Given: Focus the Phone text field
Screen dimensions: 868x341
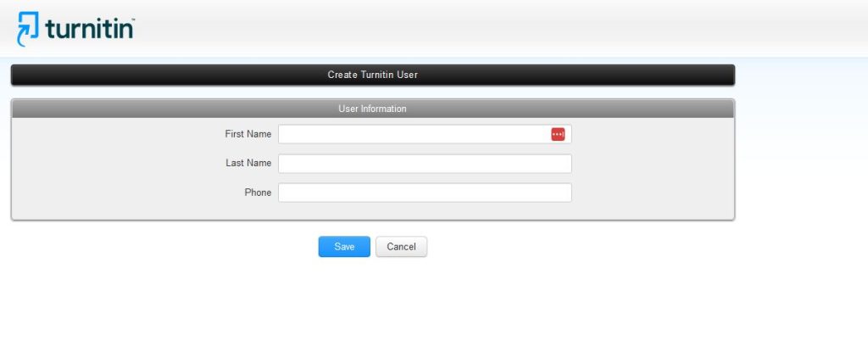Looking at the screenshot, I should 425,193.
